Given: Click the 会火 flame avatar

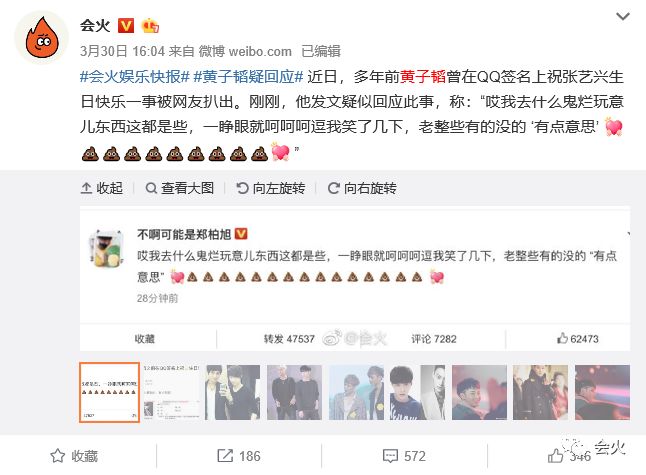Looking at the screenshot, I should click(x=42, y=38).
